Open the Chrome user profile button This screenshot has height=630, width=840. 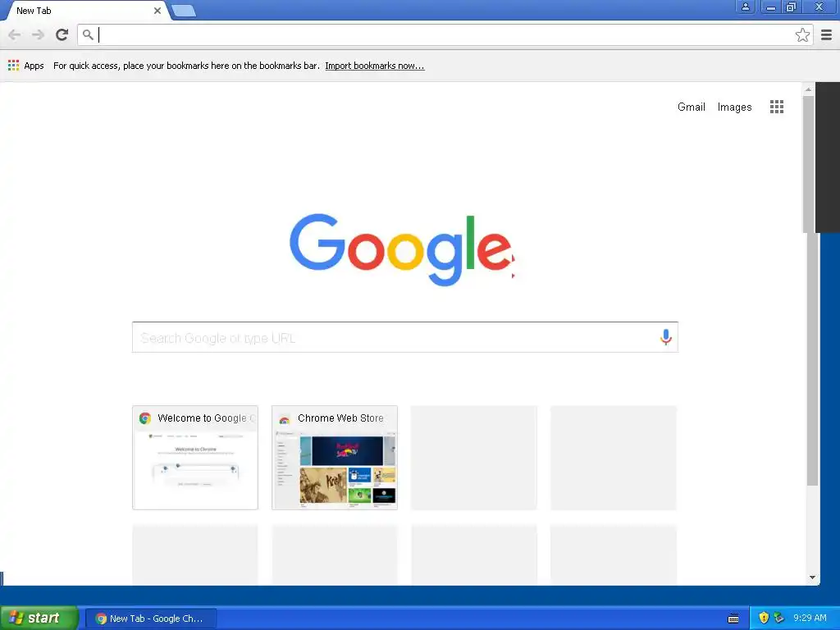(x=745, y=7)
